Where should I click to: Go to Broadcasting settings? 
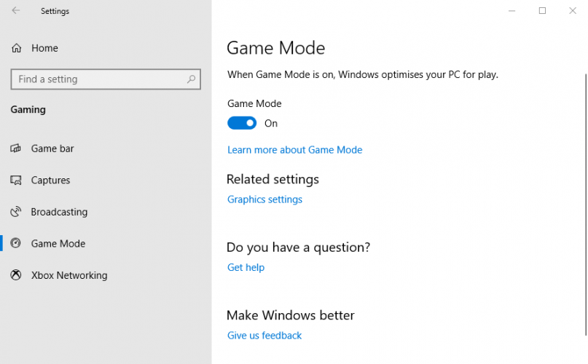tap(59, 212)
